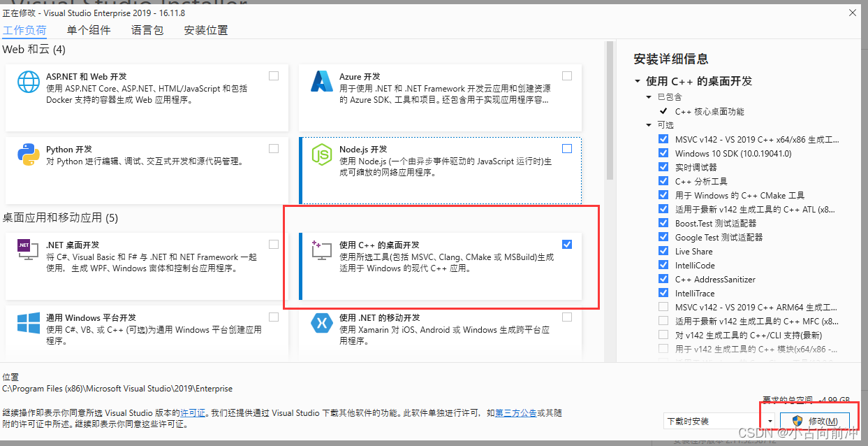This screenshot has height=446, width=868.
Task: Uncheck the IntelliTrace component
Action: pos(663,293)
